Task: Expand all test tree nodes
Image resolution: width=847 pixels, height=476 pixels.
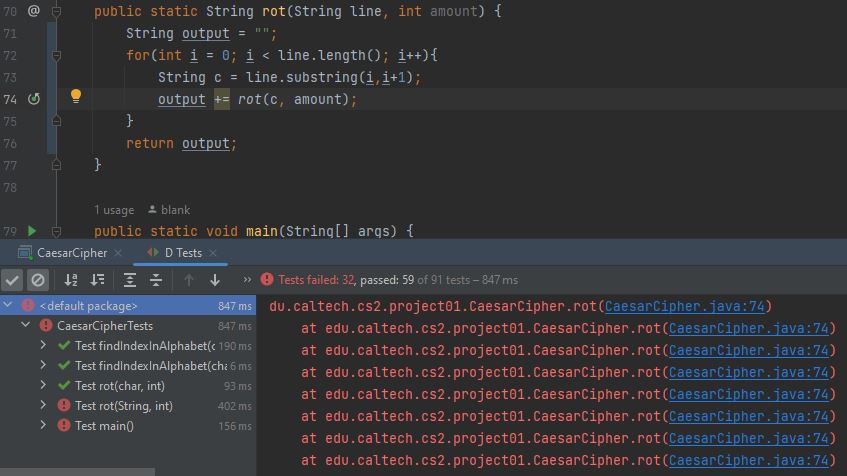Action: [x=130, y=280]
